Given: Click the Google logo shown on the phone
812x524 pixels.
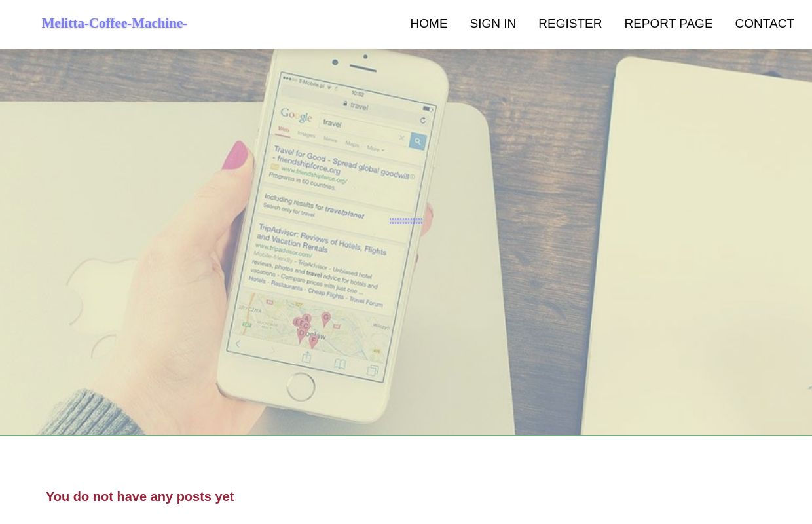Looking at the screenshot, I should coord(297,117).
